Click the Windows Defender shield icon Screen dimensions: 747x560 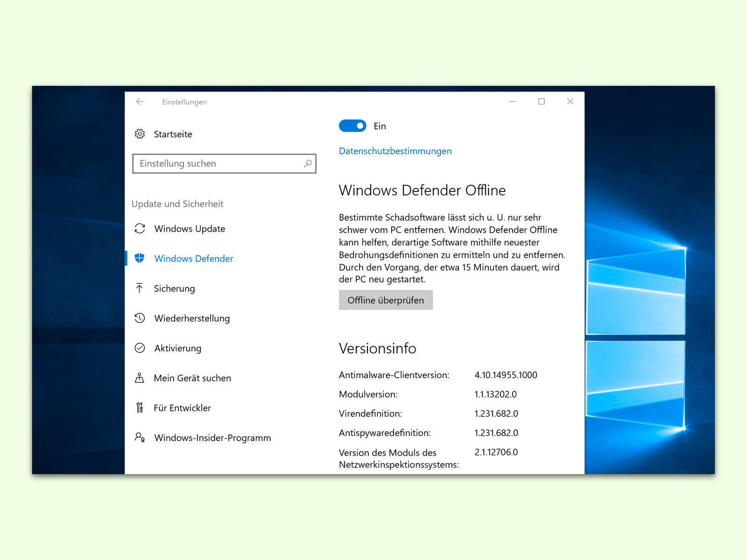click(x=140, y=258)
